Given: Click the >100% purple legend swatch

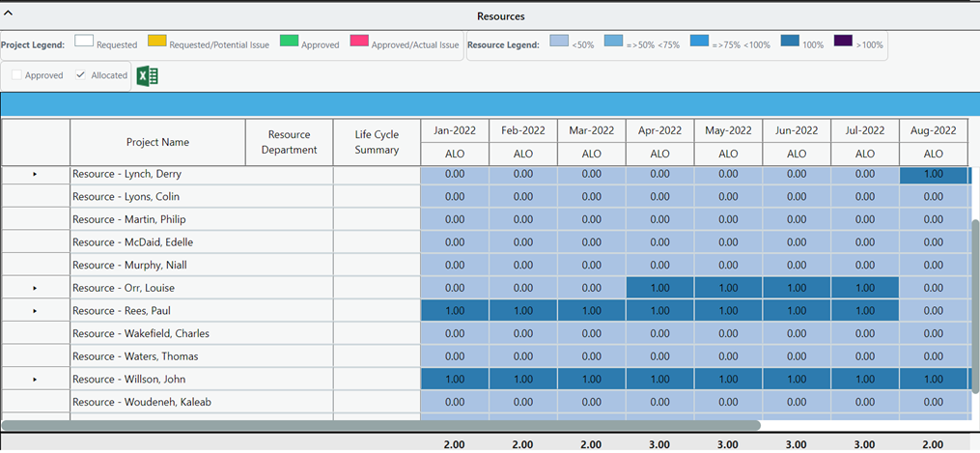Looking at the screenshot, I should point(844,42).
